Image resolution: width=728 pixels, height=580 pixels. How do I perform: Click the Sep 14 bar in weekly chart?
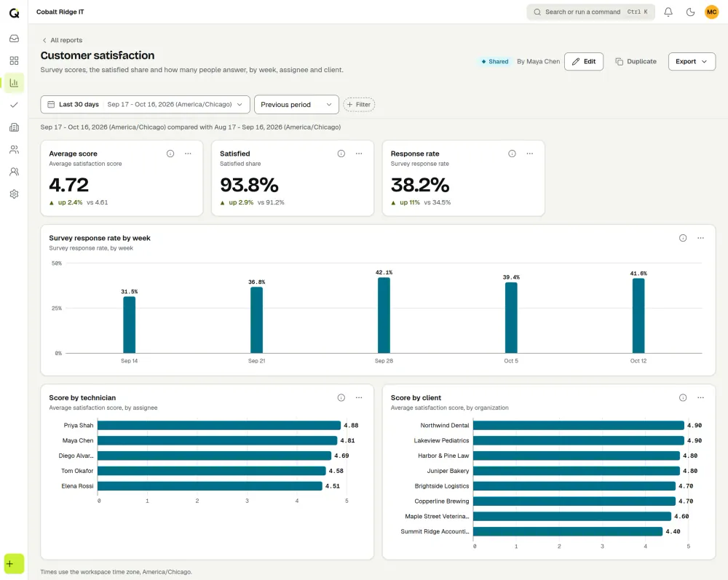point(129,325)
